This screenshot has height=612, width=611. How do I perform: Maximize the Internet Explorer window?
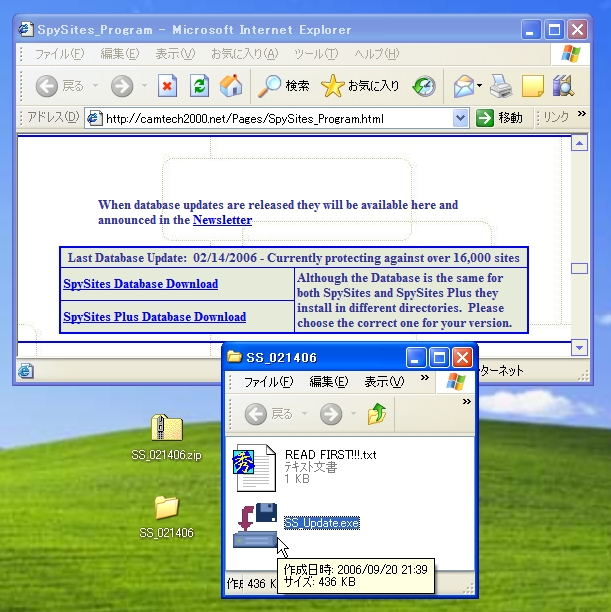pyautogui.click(x=554, y=29)
